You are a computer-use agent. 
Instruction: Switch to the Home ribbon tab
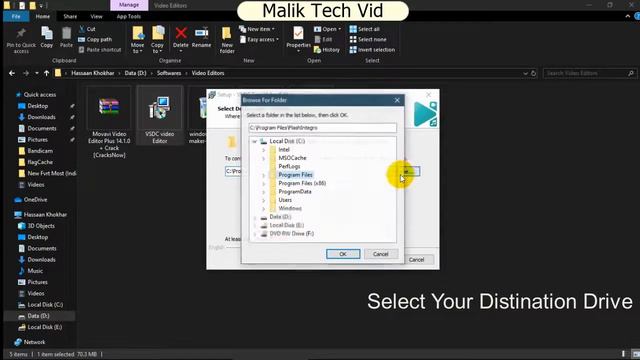(x=42, y=16)
